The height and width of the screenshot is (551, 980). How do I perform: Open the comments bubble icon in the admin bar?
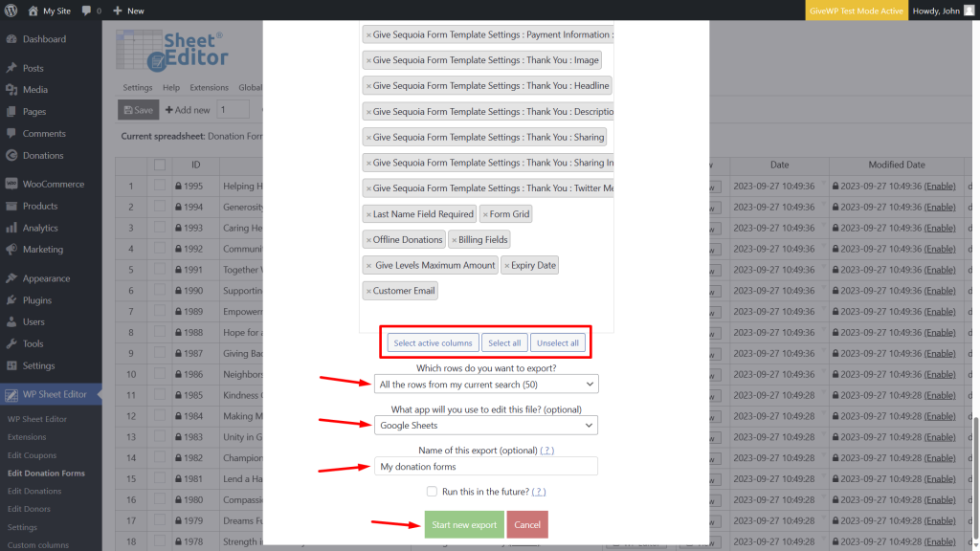tap(86, 11)
